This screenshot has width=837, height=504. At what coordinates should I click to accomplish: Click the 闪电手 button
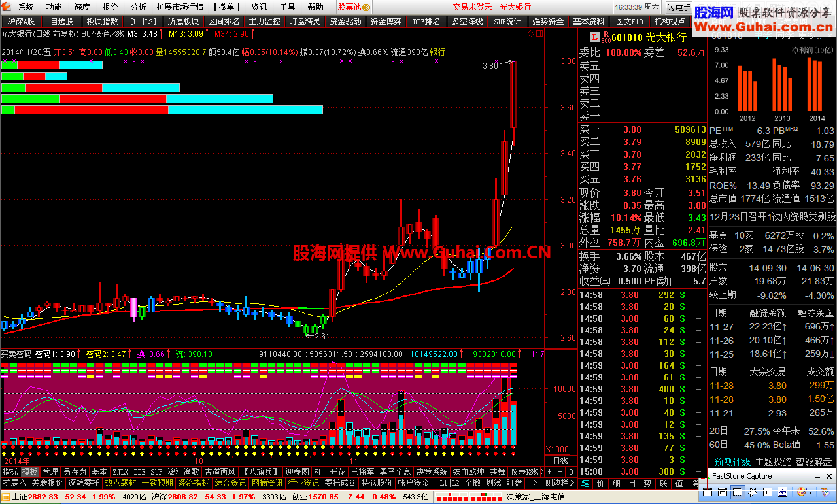point(679,7)
